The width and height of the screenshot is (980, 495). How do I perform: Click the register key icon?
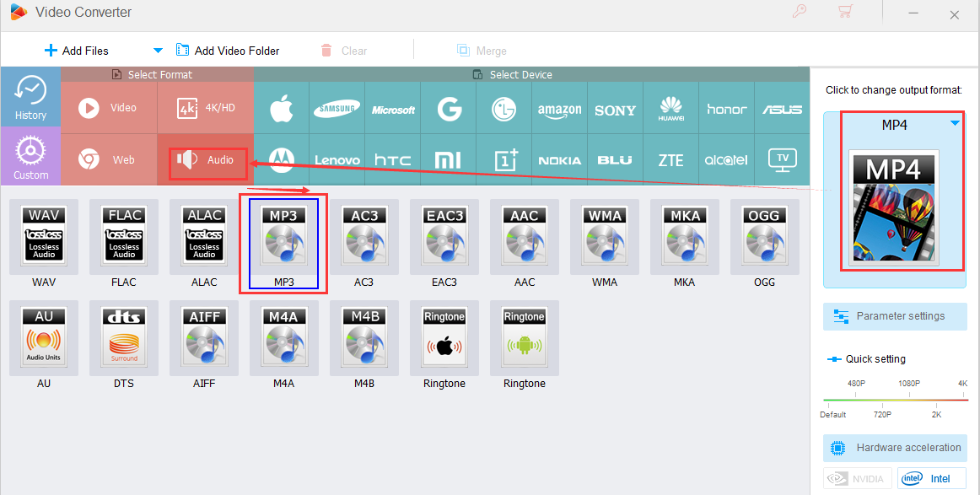pyautogui.click(x=799, y=11)
